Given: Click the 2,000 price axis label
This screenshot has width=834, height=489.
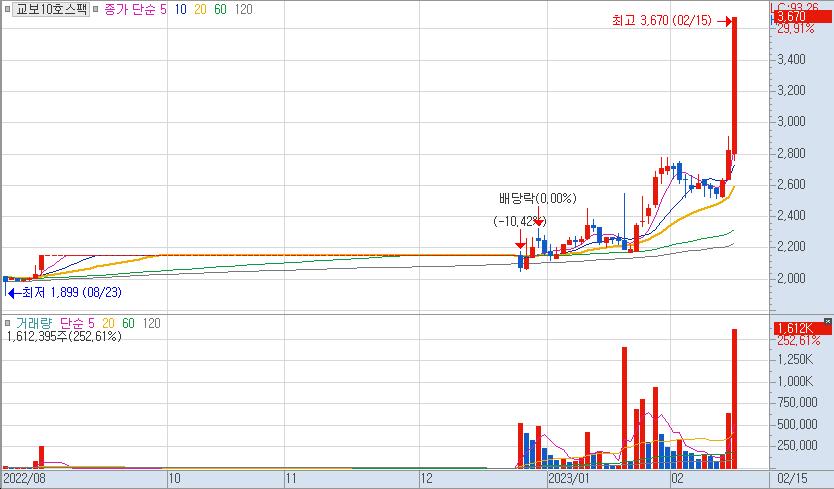Looking at the screenshot, I should click(791, 278).
